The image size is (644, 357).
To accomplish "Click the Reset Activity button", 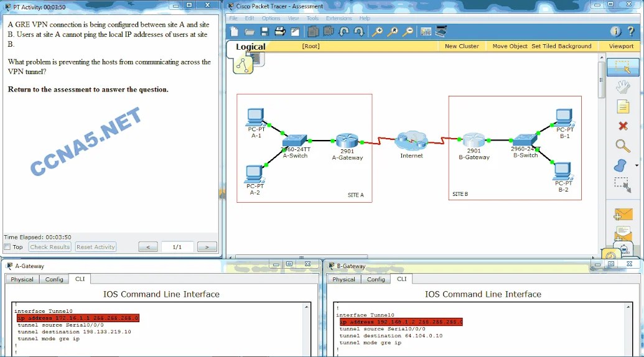I will 96,247.
